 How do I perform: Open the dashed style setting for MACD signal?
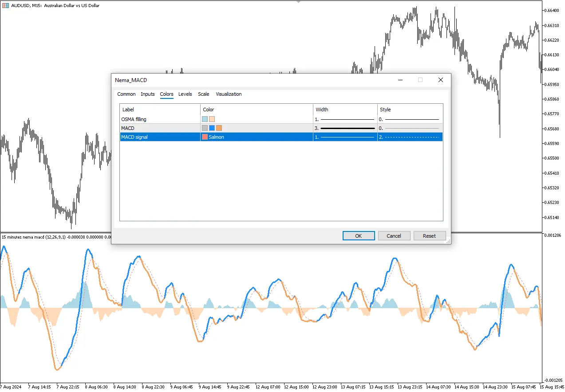(x=410, y=137)
